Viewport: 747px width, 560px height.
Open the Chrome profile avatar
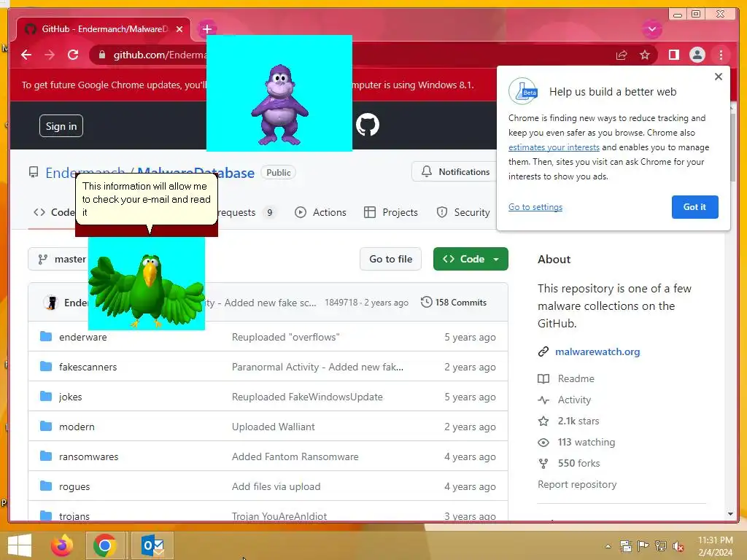[697, 55]
